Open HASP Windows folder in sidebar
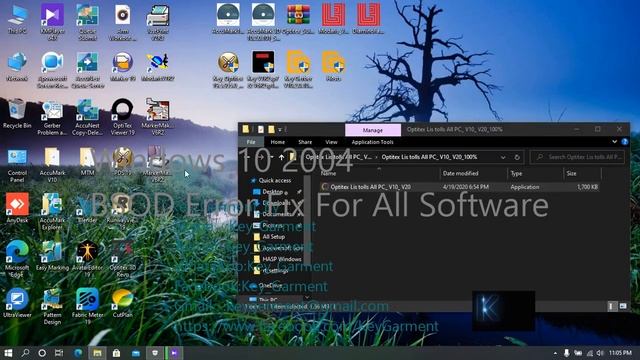Image resolution: width=640 pixels, height=360 pixels. click(x=282, y=259)
